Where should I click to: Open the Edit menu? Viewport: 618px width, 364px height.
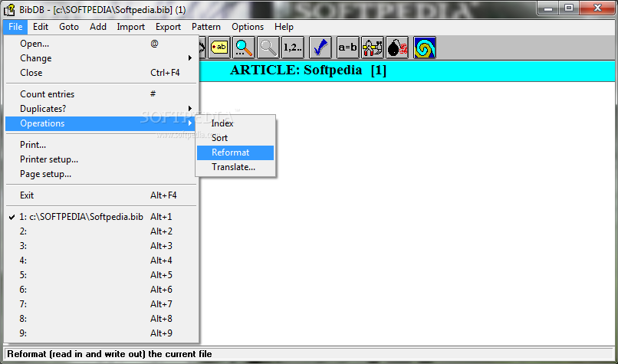[41, 27]
